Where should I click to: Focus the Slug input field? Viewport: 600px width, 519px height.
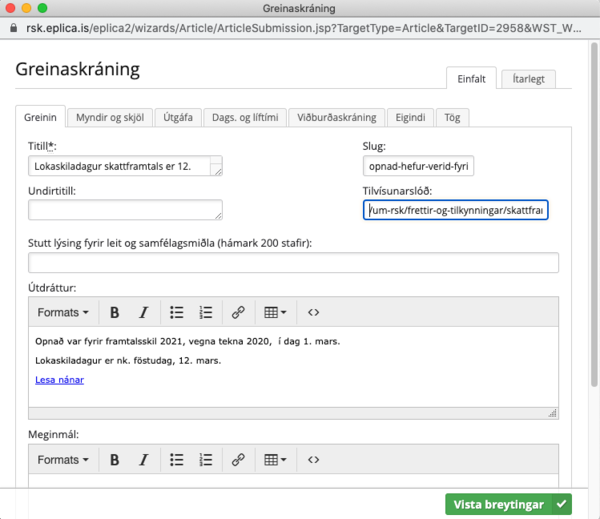(x=455, y=166)
